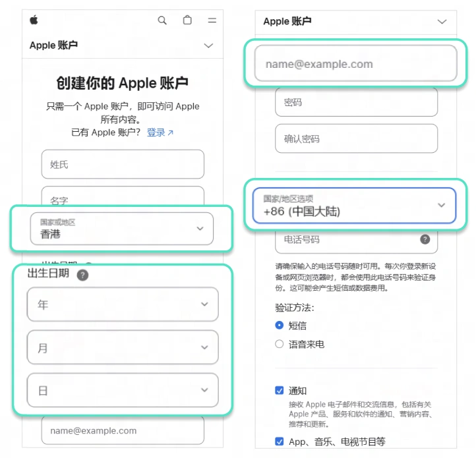Expand the Apple 账户 chevron in right panel

[x=442, y=22]
